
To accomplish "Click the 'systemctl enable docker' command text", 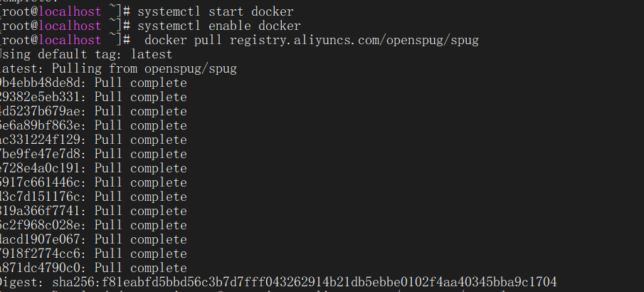I will click(219, 26).
